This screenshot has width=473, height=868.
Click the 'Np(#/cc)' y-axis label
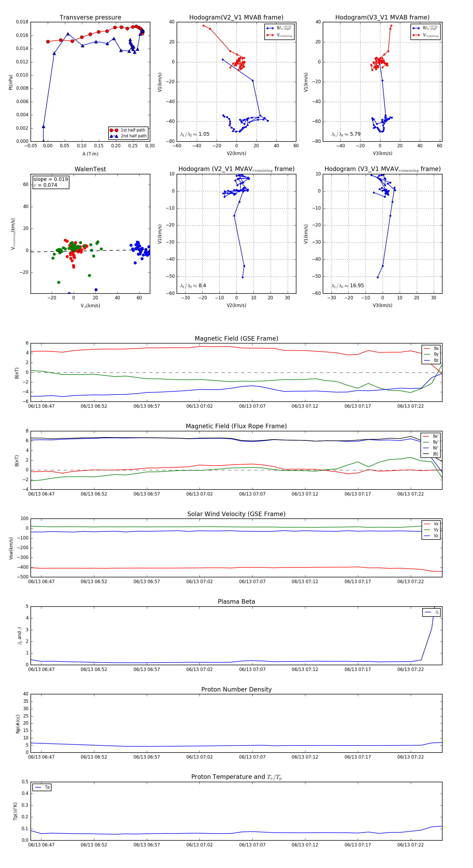18,724
